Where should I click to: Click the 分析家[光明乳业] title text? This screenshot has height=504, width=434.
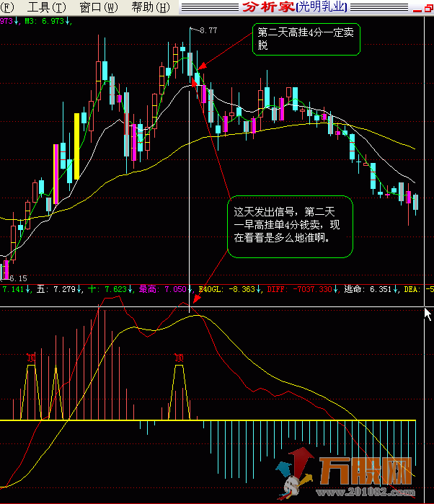point(294,6)
